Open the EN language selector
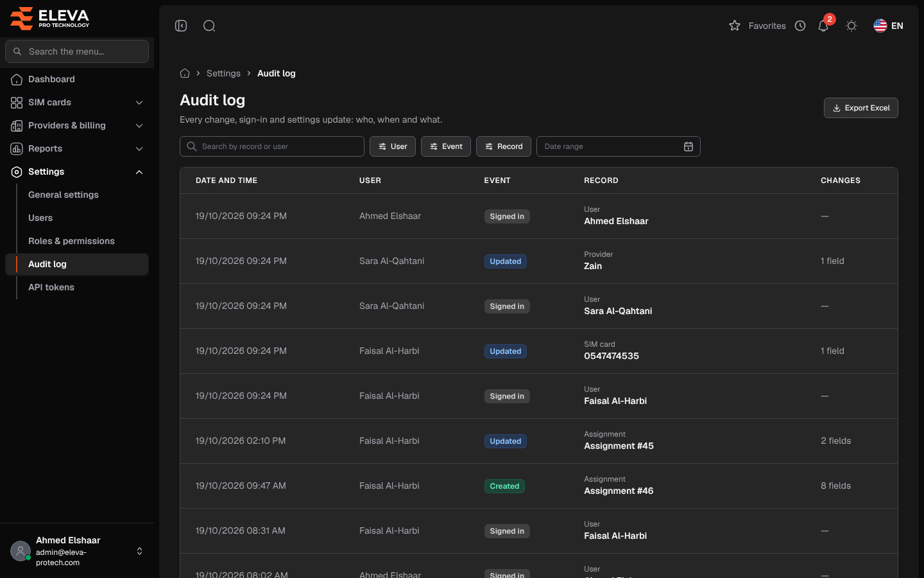The height and width of the screenshot is (578, 924). click(x=889, y=26)
